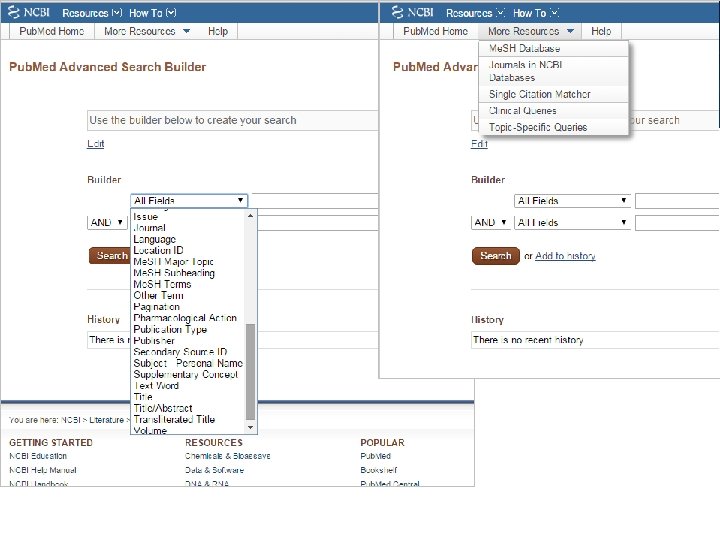The image size is (720, 540).
Task: Click Search button in right window
Action: [495, 256]
